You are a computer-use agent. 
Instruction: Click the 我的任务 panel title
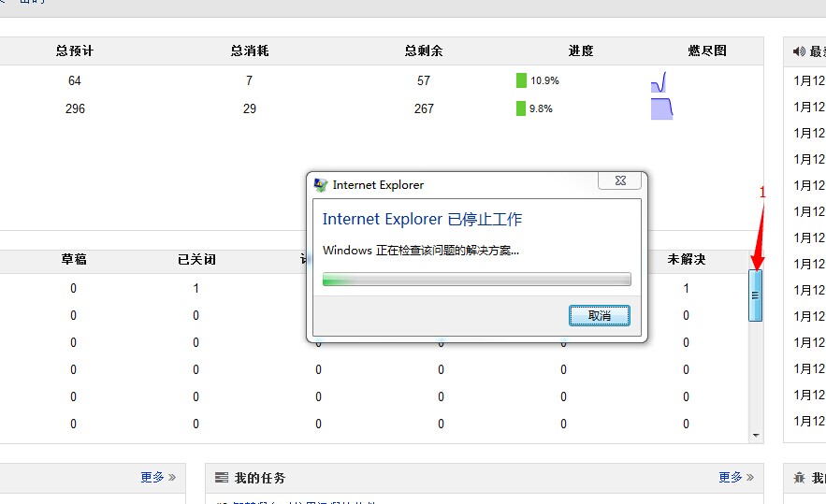(x=260, y=478)
